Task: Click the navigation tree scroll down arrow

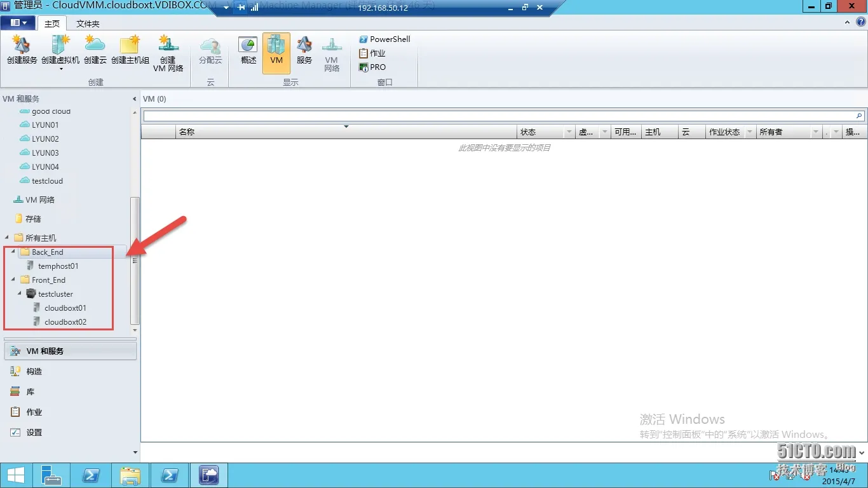Action: [135, 330]
